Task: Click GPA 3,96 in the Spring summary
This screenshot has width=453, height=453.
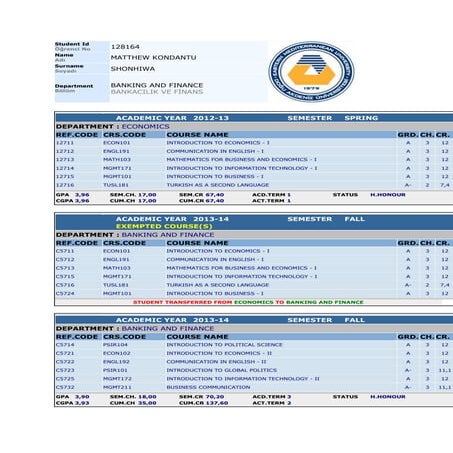Action: pos(73,195)
